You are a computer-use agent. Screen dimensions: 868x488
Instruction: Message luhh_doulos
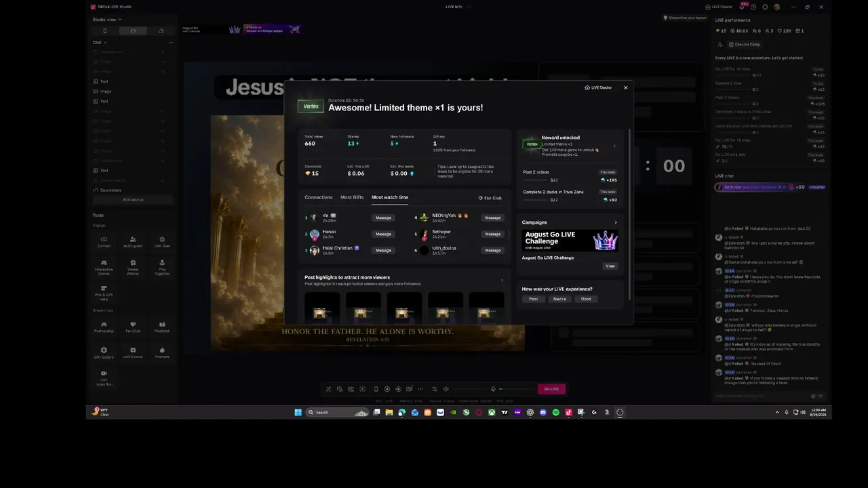point(493,250)
